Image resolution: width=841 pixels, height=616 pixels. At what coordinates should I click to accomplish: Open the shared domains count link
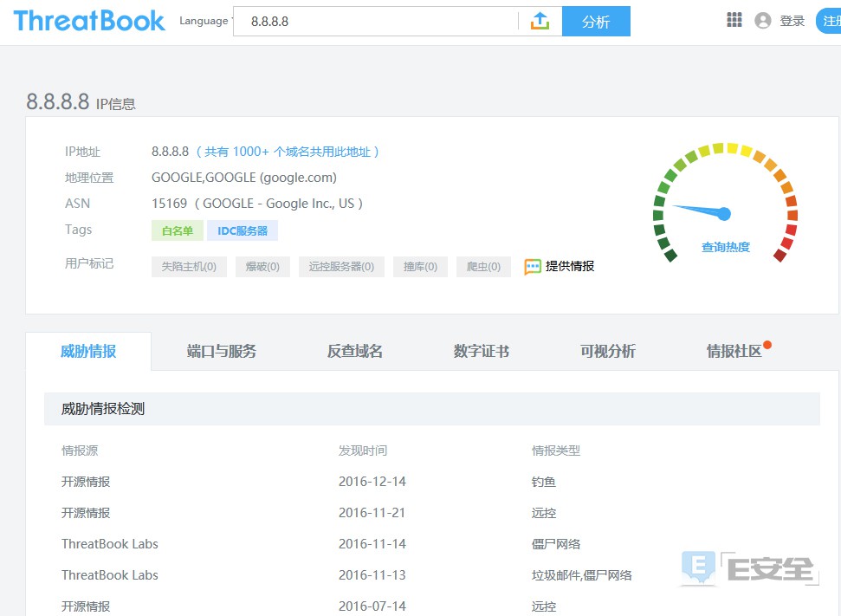click(x=287, y=152)
